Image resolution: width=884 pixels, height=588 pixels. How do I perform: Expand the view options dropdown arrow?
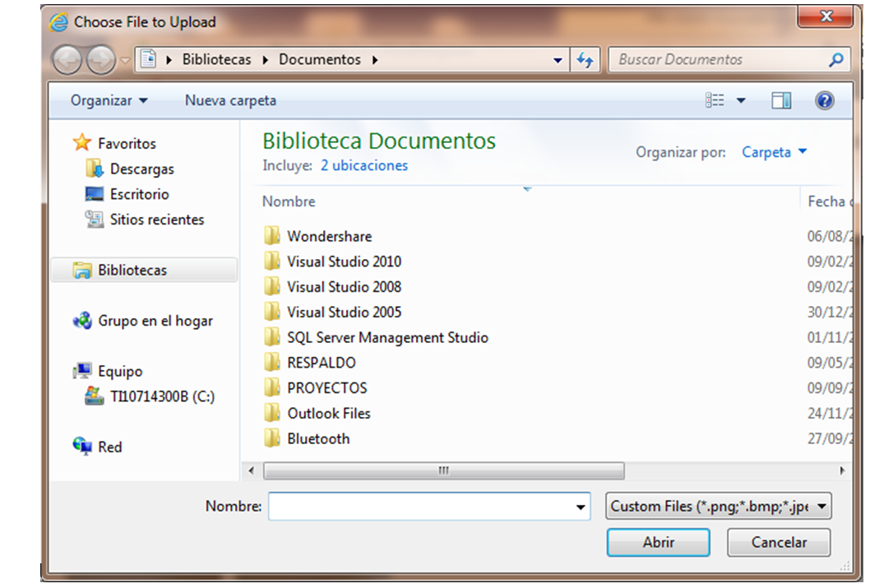click(741, 100)
